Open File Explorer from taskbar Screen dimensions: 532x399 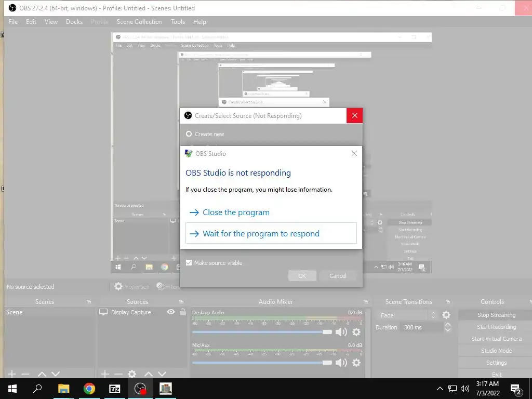click(63, 389)
